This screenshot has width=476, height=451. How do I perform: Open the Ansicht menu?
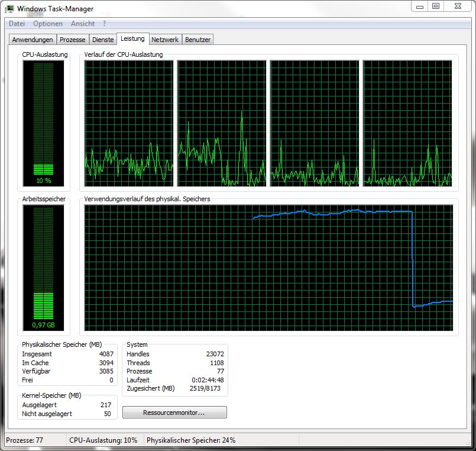pyautogui.click(x=83, y=24)
